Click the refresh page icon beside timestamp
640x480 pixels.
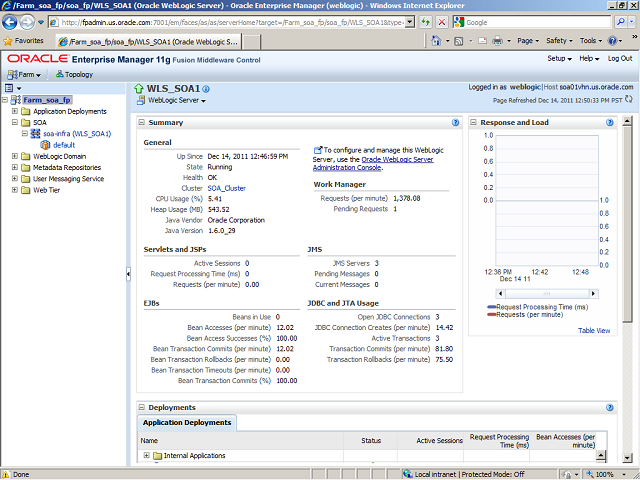(x=630, y=101)
